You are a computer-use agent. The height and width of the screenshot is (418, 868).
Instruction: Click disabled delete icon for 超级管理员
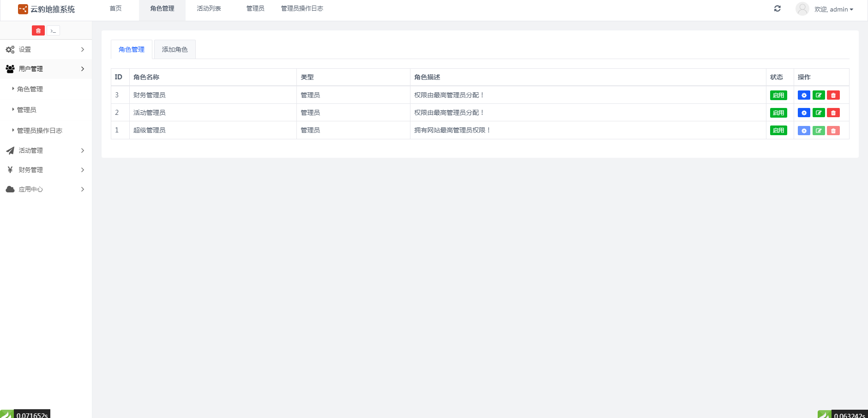(x=833, y=131)
